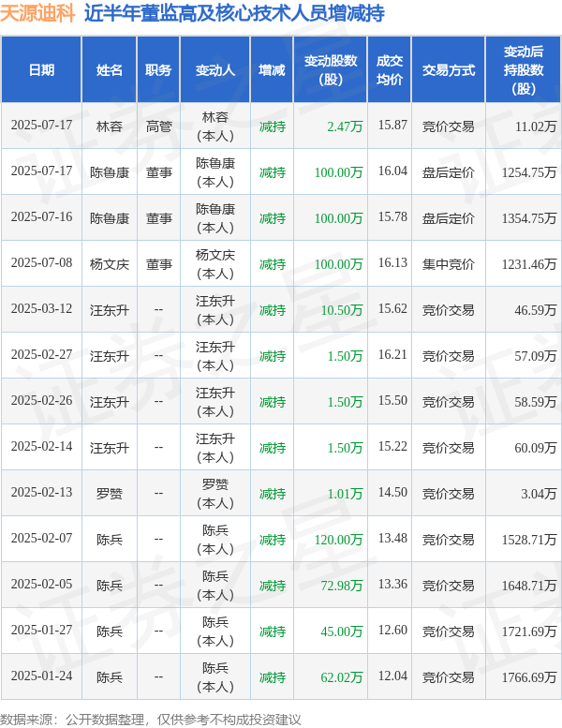Screen dimensions: 562x728
Task: Select the 变动股数(股) column header
Action: 331,70
